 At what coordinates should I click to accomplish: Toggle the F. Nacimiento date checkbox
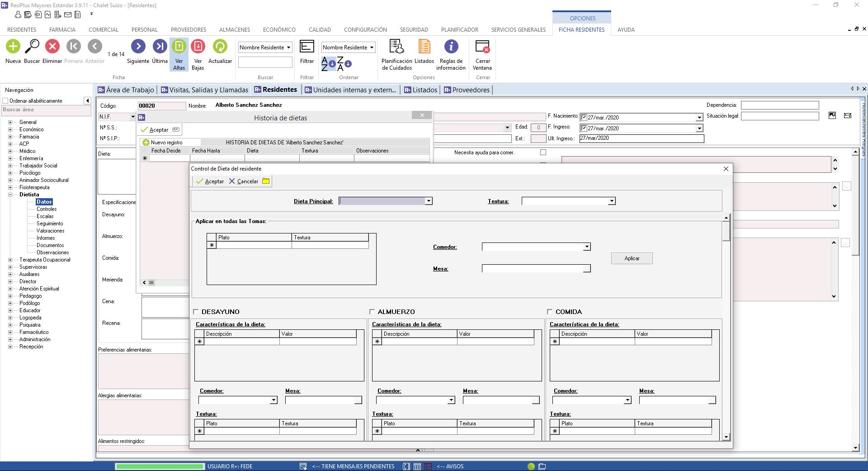tap(584, 117)
